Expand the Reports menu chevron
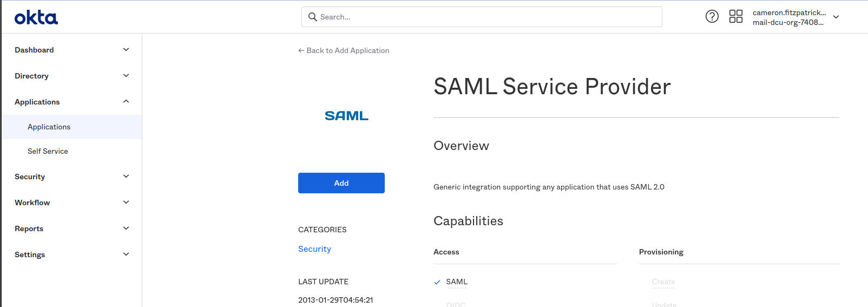 126,228
